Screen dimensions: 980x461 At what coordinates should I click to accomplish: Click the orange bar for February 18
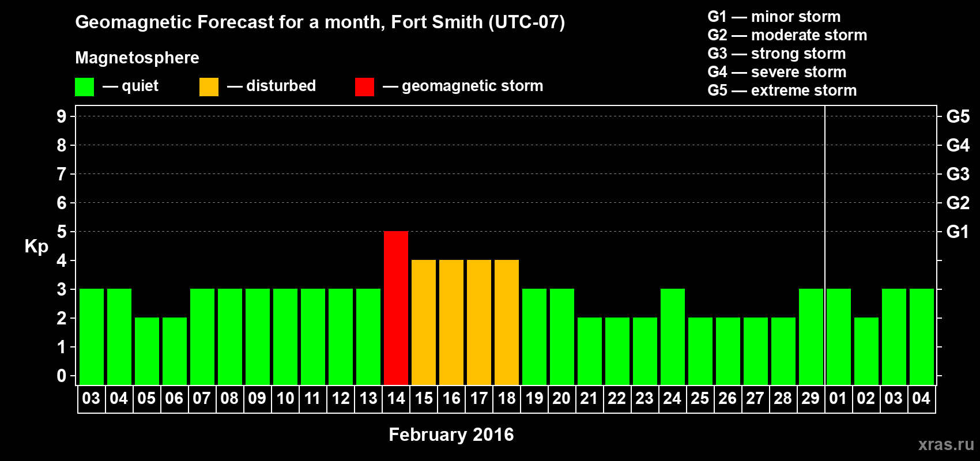[x=507, y=322]
